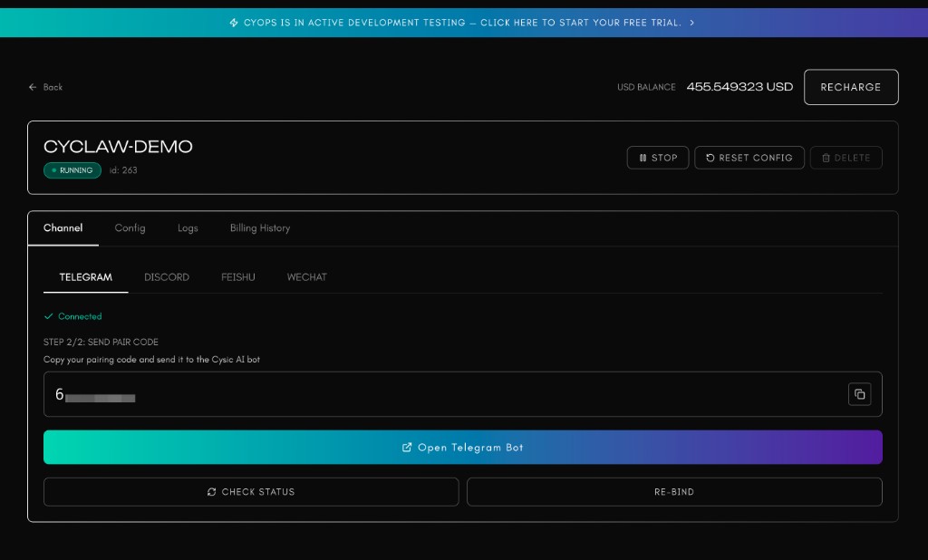Viewport: 928px width, 560px height.
Task: Open the Billing History tab
Action: pos(260,228)
